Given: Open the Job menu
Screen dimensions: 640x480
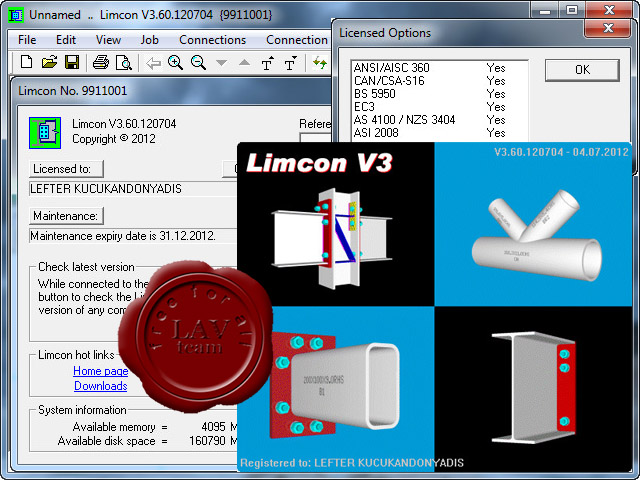Looking at the screenshot, I should point(149,40).
